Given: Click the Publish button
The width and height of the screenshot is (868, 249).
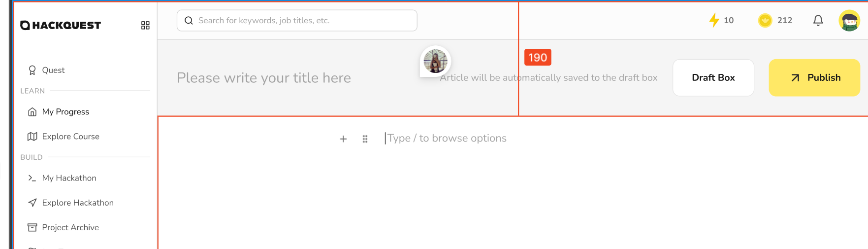Looking at the screenshot, I should 814,77.
